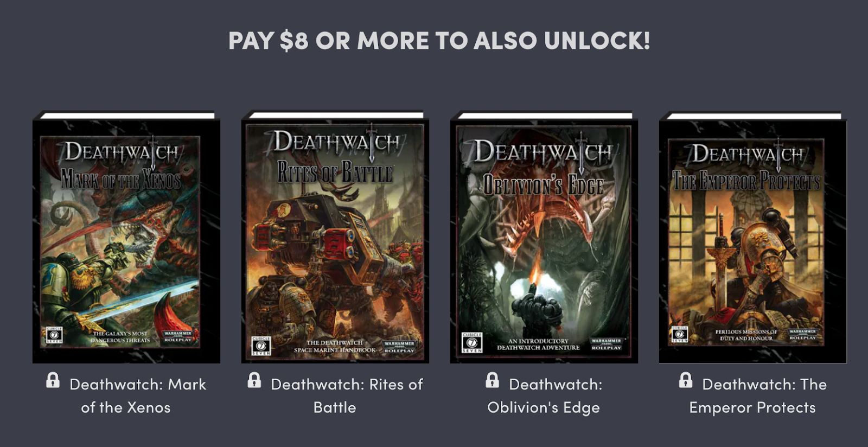The height and width of the screenshot is (447, 868).
Task: Click Cubicle 7 logo on Rites of Battle cover
Action: (261, 346)
